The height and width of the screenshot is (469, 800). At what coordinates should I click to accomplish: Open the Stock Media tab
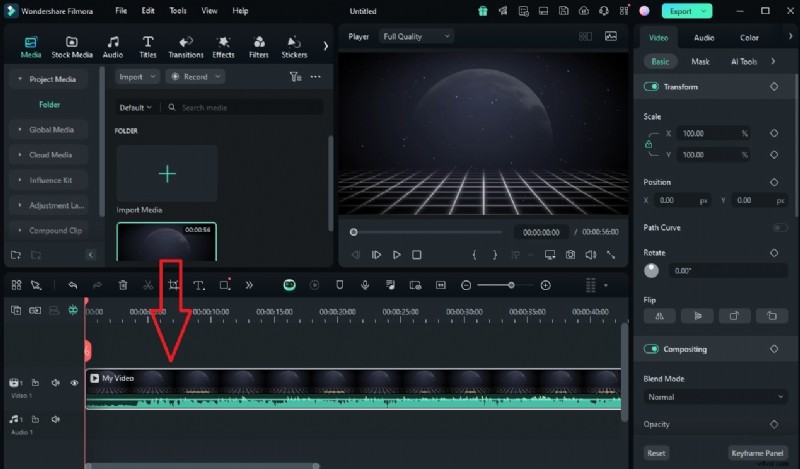[72, 47]
